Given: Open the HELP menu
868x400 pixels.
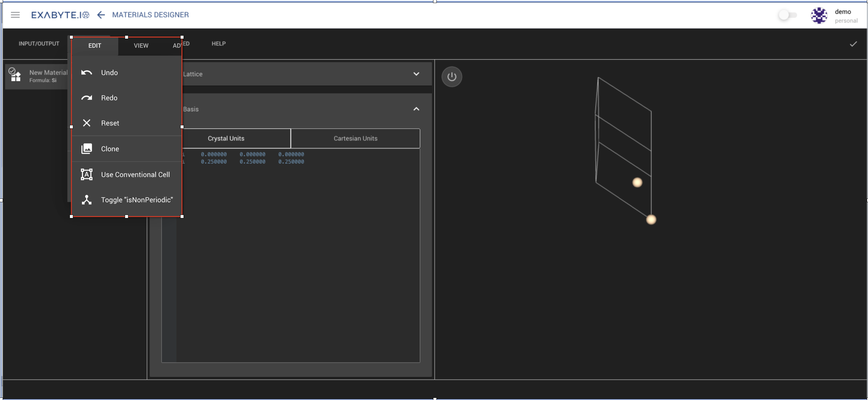Looking at the screenshot, I should pos(219,43).
